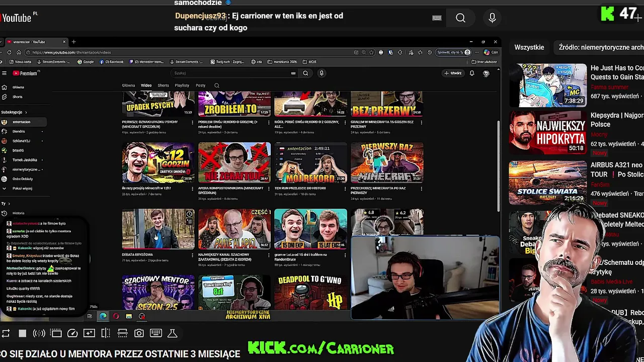Click inner voice search microphone beside Szukaj

[321, 73]
